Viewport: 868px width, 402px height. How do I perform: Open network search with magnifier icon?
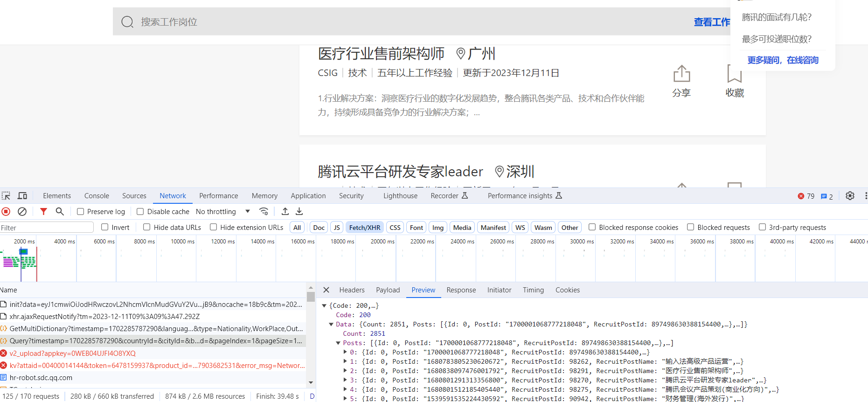[60, 212]
